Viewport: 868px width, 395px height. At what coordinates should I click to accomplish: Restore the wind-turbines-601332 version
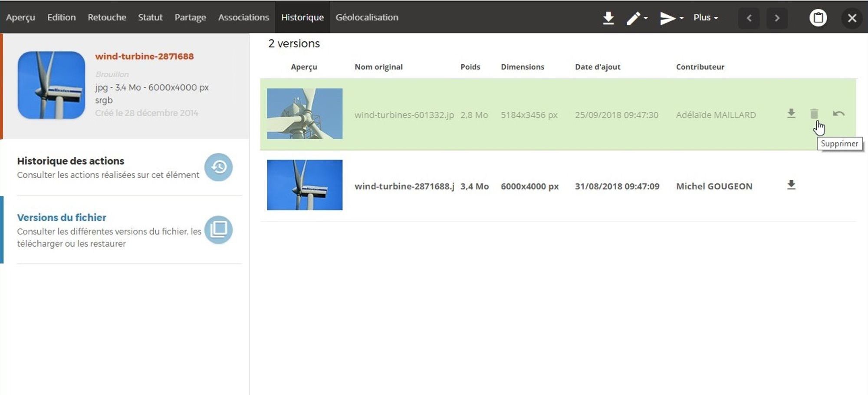838,114
